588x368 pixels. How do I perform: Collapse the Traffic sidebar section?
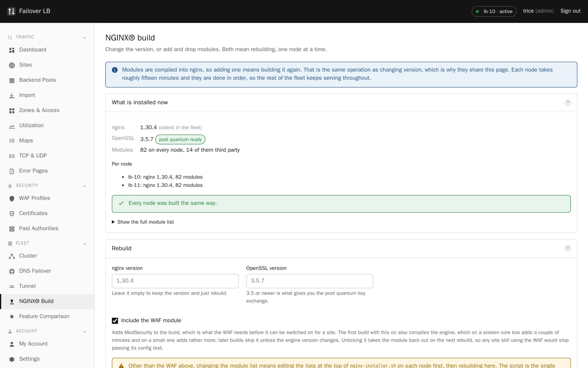[84, 38]
